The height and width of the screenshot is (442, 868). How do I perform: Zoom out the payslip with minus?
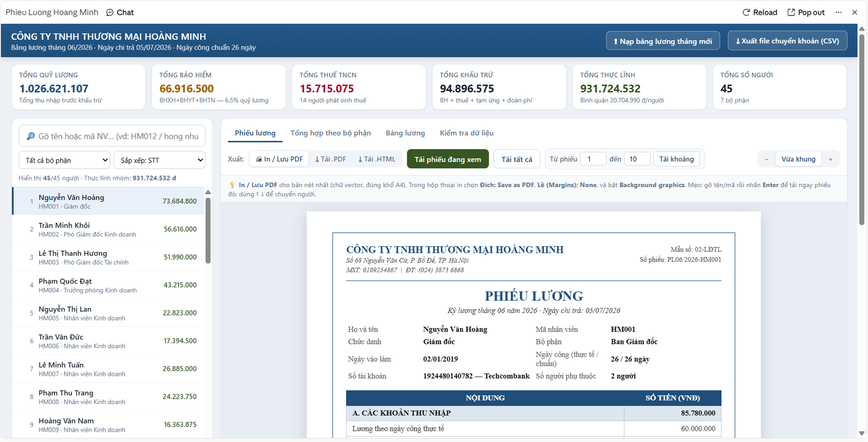767,159
